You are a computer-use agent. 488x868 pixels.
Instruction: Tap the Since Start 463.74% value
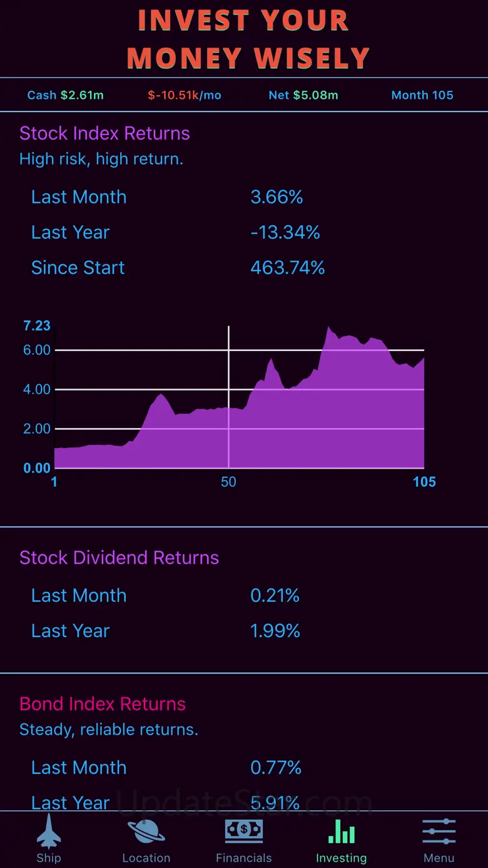(288, 268)
